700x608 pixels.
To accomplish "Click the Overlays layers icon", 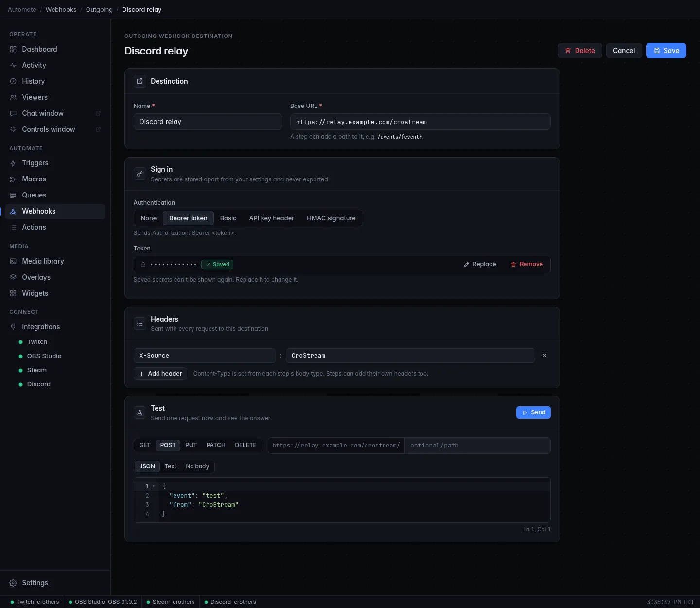I will click(13, 277).
